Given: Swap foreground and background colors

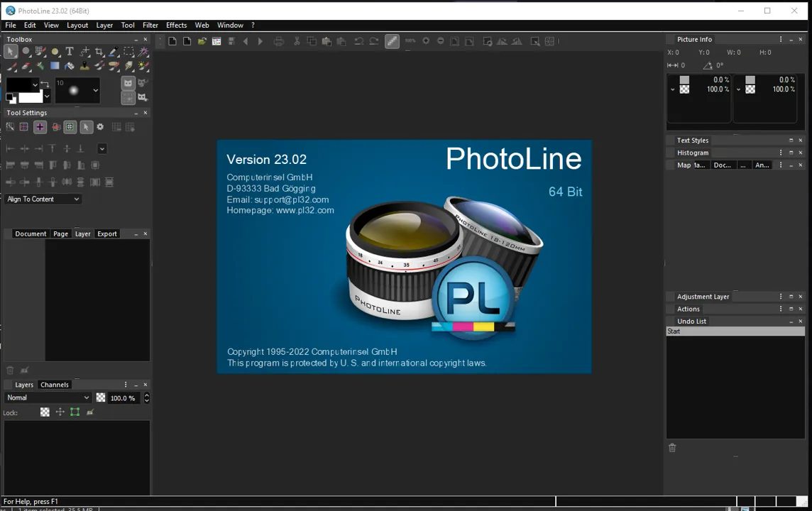Looking at the screenshot, I should (x=45, y=84).
